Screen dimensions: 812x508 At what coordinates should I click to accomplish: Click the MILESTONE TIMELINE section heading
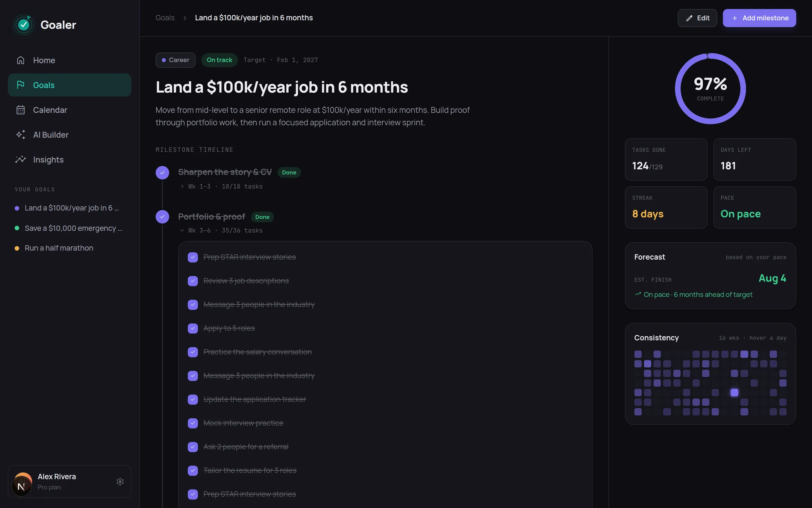(194, 150)
